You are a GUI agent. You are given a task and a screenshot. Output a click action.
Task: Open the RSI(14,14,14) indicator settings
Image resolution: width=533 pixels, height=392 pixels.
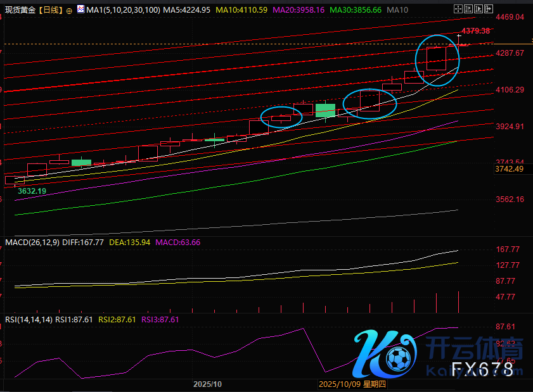tap(28, 320)
